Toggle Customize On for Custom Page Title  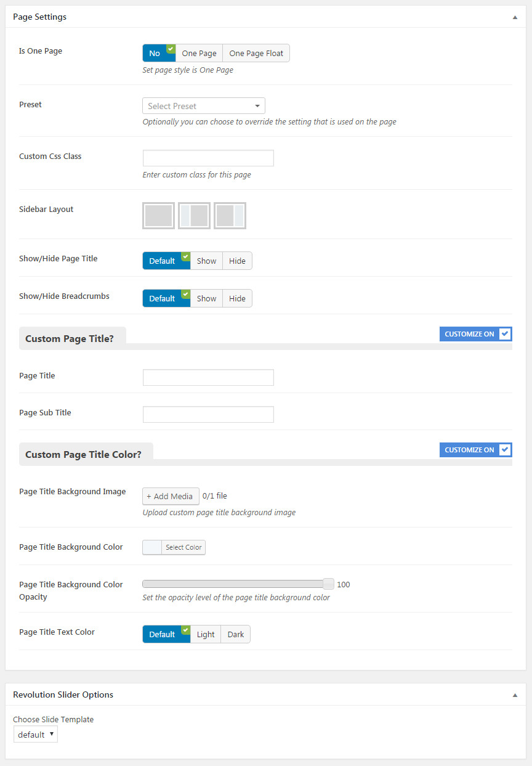pyautogui.click(x=475, y=334)
